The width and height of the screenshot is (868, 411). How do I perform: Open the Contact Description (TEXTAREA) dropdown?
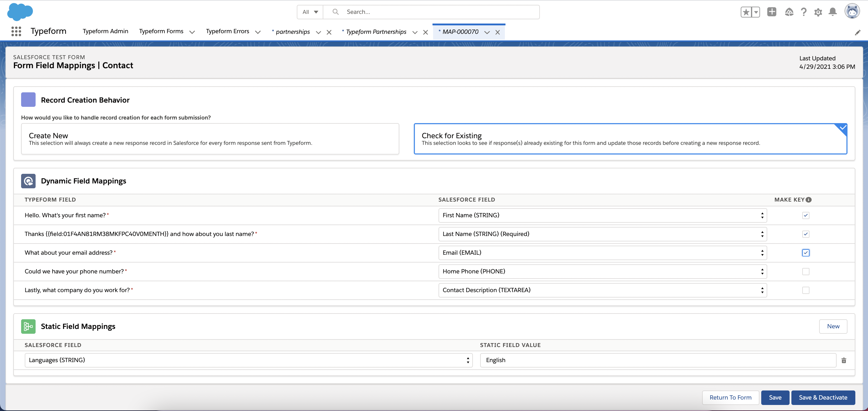pyautogui.click(x=603, y=290)
